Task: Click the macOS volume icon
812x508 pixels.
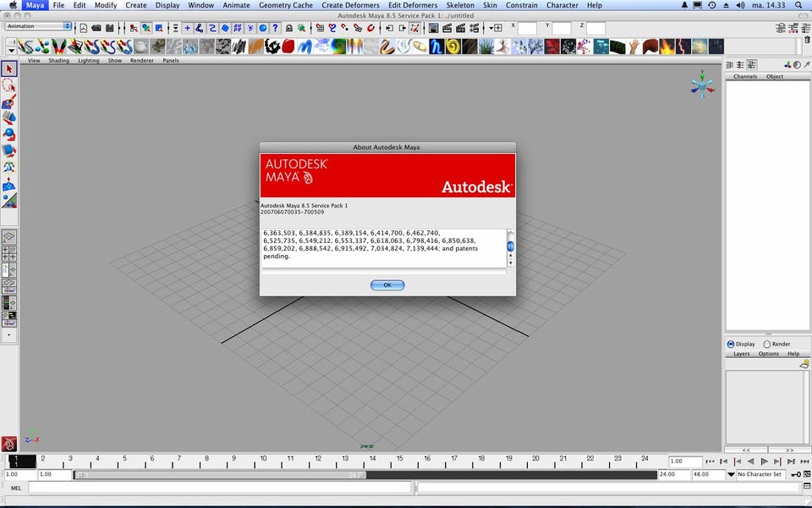Action: click(741, 5)
